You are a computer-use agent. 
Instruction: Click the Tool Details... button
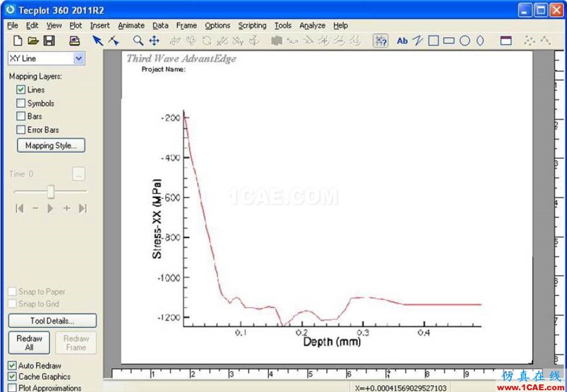[x=53, y=321]
